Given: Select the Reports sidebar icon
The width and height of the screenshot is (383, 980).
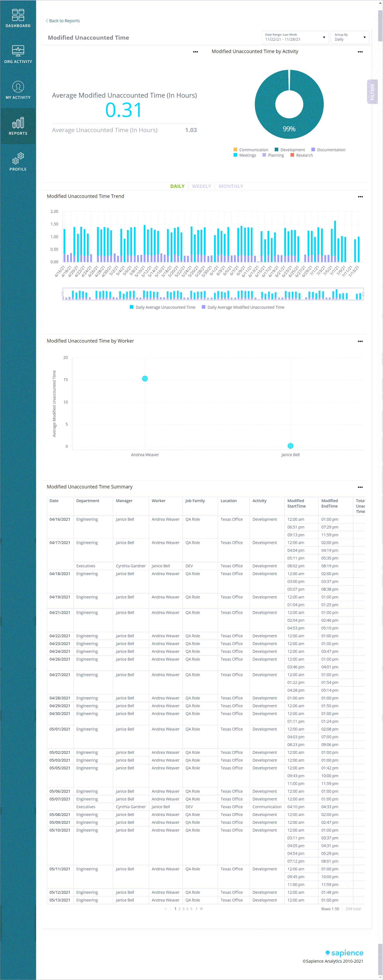Looking at the screenshot, I should pos(18,126).
